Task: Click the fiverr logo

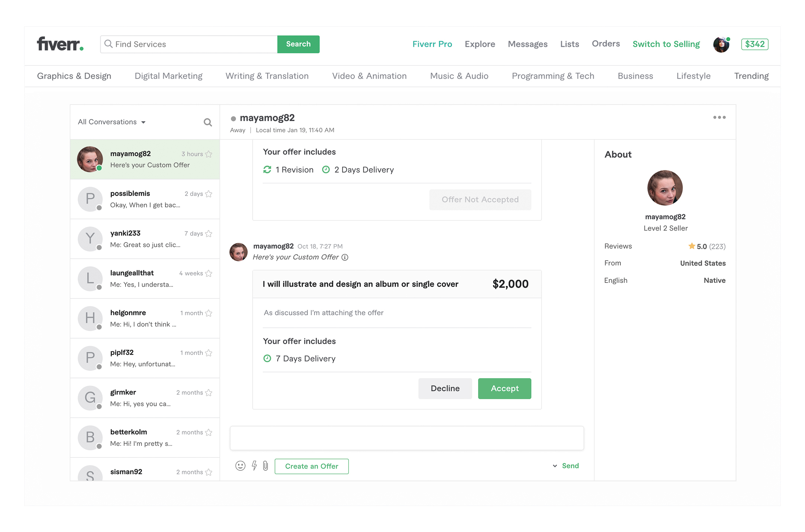Action: (x=60, y=44)
